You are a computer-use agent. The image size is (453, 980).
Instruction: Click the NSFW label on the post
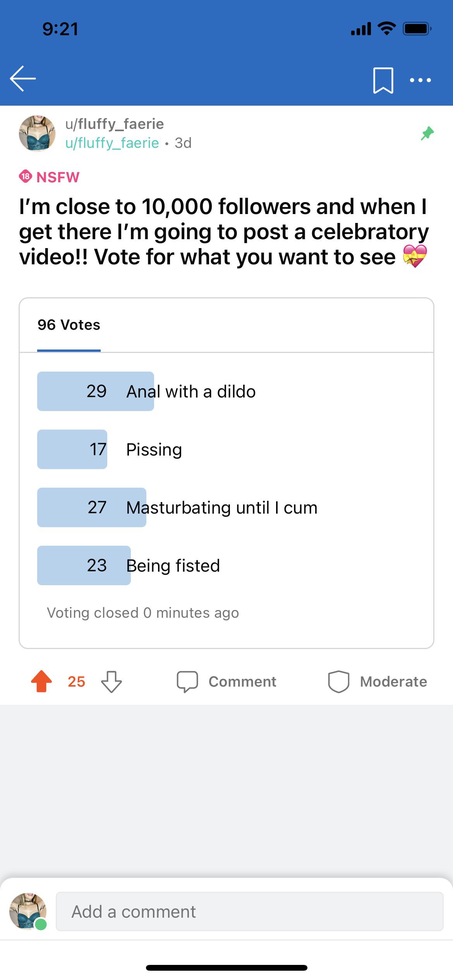tap(50, 176)
